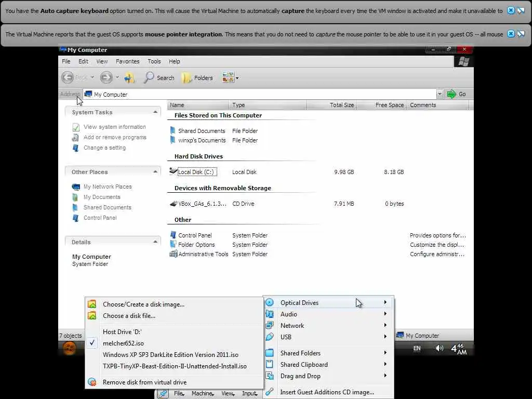Click the Name column header

(x=198, y=105)
